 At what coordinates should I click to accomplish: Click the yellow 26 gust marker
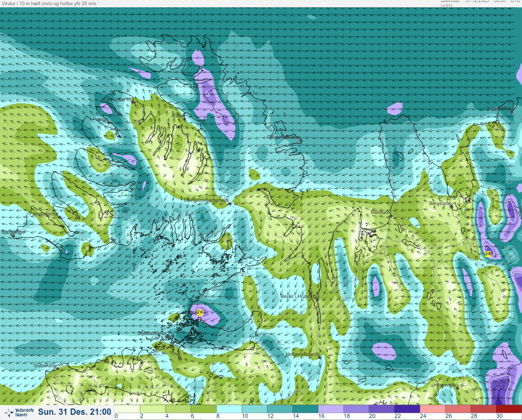tap(200, 312)
